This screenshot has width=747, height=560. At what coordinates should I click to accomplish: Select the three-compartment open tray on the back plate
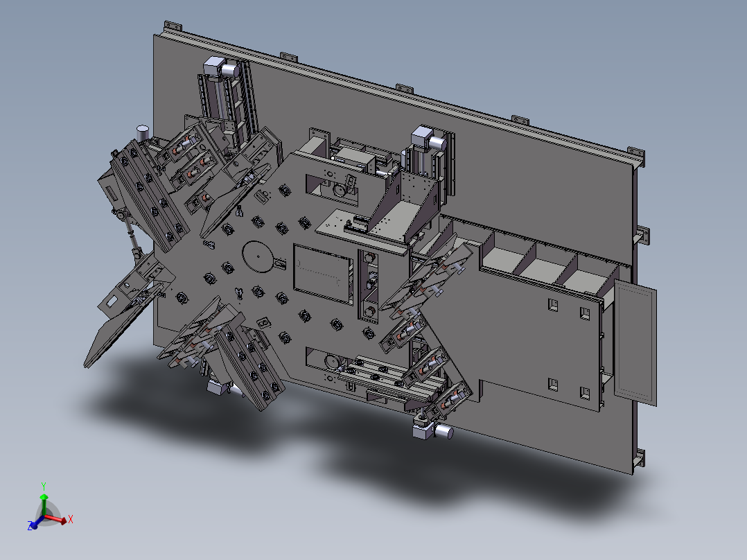(x=548, y=263)
